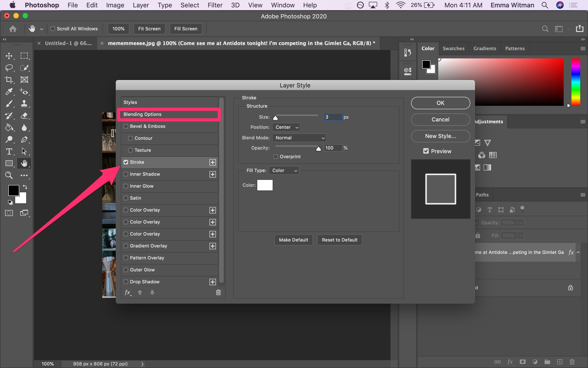Viewport: 588px width, 368px height.
Task: Open the fx menu in Layer Style dialog
Action: [x=128, y=292]
